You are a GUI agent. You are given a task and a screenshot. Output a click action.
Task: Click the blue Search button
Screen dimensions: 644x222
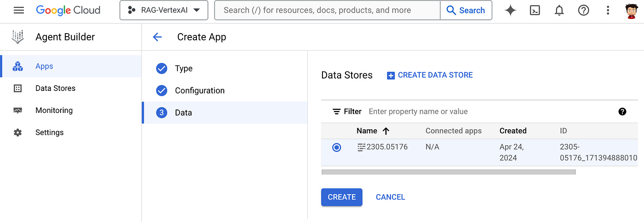pyautogui.click(x=466, y=10)
